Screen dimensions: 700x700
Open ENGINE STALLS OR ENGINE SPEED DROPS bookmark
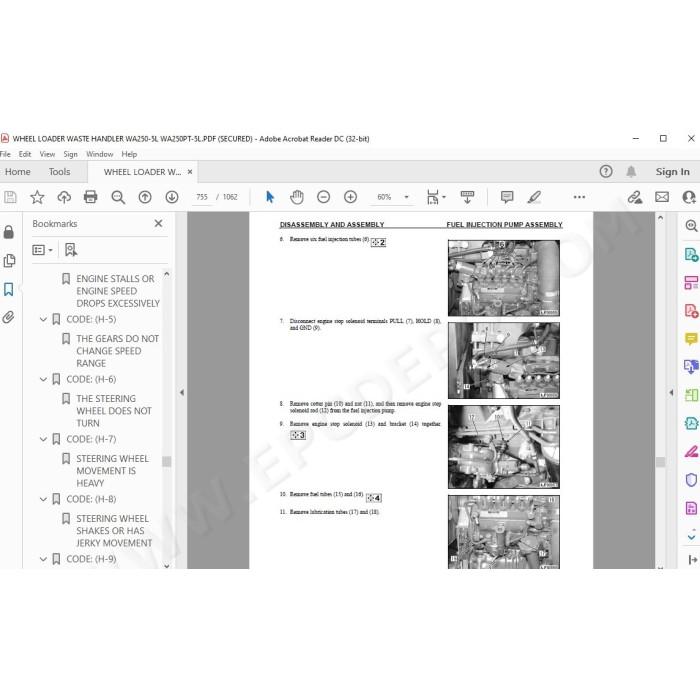point(118,291)
